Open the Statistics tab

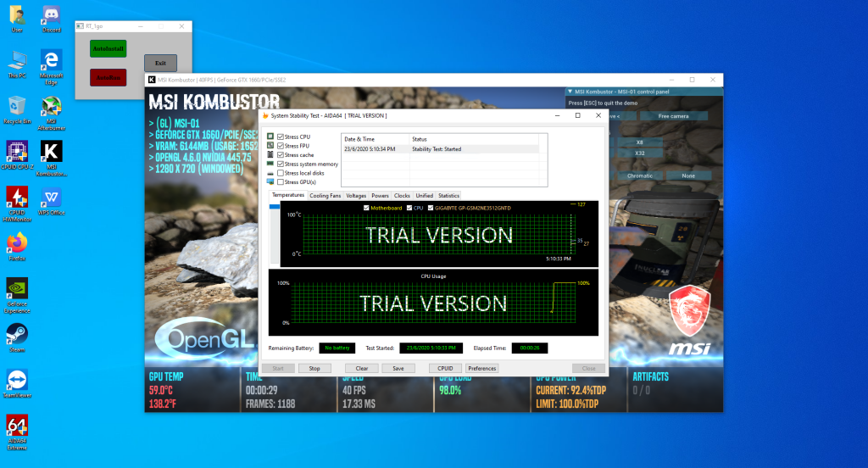[x=448, y=196]
